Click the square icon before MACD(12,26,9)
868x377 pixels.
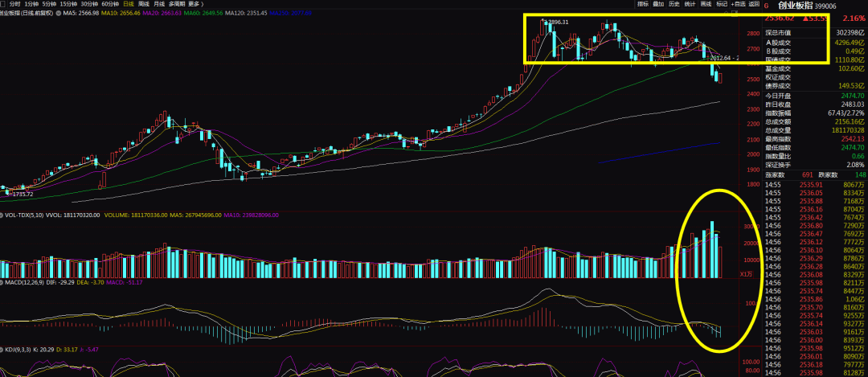(x=2, y=283)
